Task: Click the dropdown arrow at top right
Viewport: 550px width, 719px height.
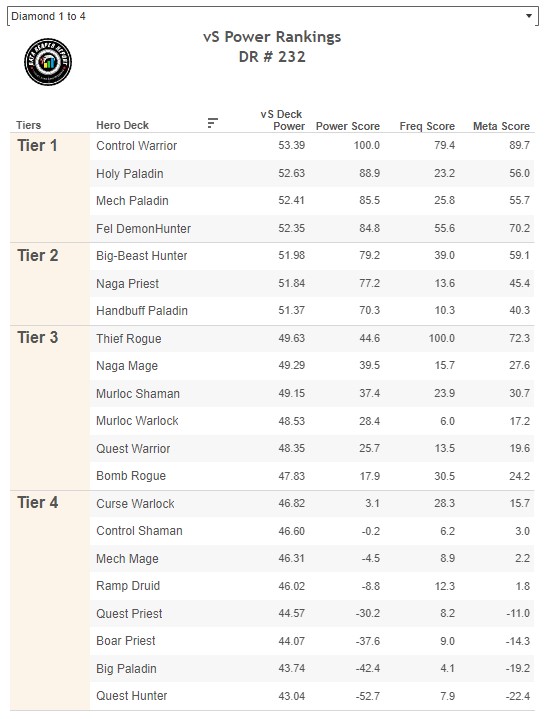Action: point(528,16)
